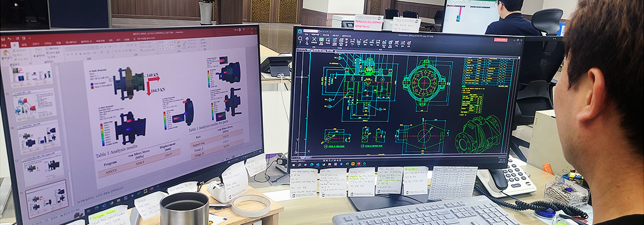Expand the New Slide dropdown arrow
Viewport: 644px width, 225px height.
tap(40, 58)
